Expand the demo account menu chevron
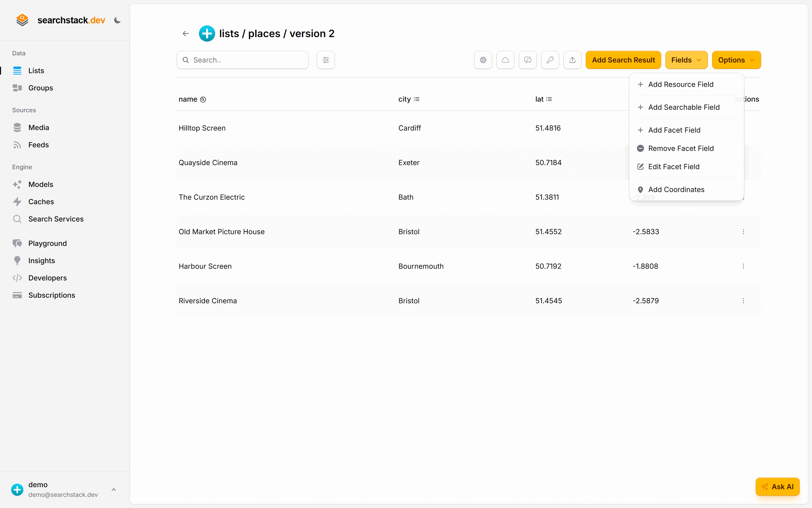Image resolution: width=812 pixels, height=508 pixels. point(114,489)
